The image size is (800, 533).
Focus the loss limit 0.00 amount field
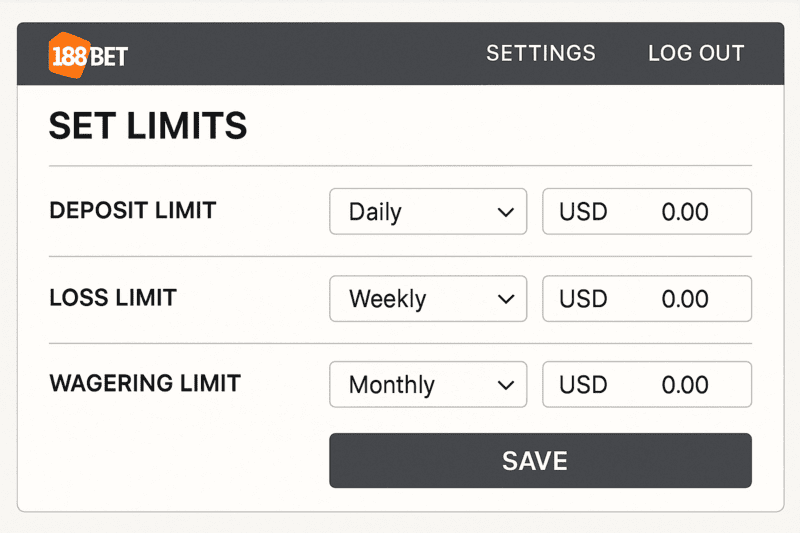coord(647,298)
